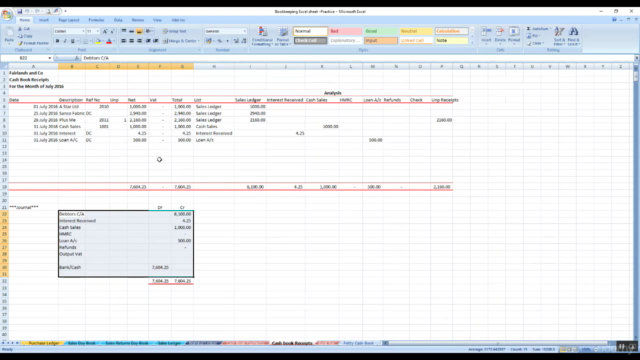The height and width of the screenshot is (360, 640).
Task: Open the Office button menu
Action: pos(7,14)
